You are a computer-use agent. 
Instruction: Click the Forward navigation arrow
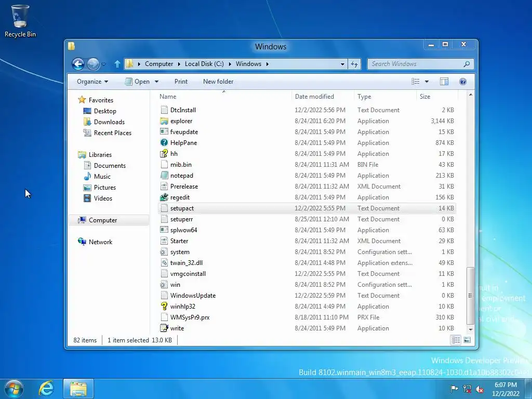(93, 64)
